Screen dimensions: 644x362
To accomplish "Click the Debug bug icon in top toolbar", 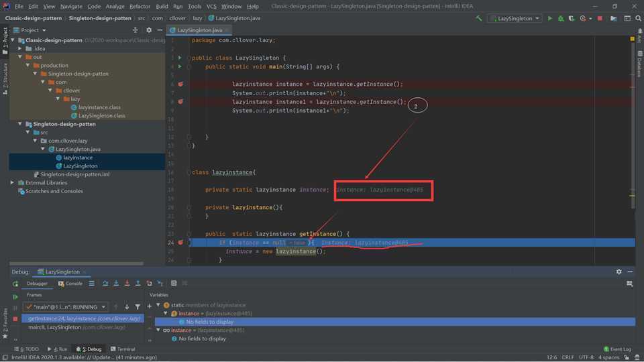I will [x=561, y=18].
